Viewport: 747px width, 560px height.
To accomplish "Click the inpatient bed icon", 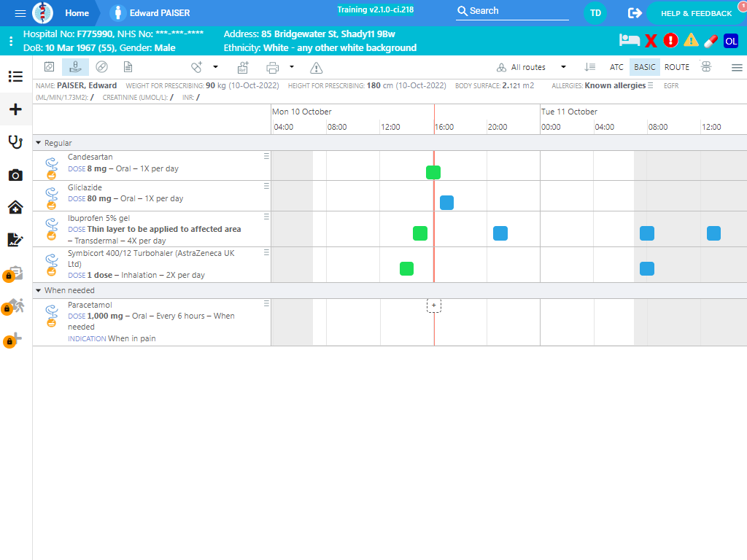I will point(629,41).
